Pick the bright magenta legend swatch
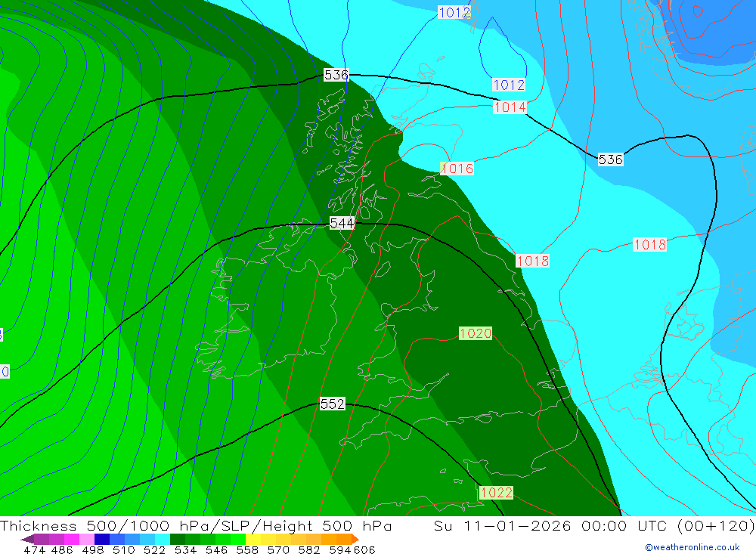Screen dimensions: 756x554 pos(72,539)
